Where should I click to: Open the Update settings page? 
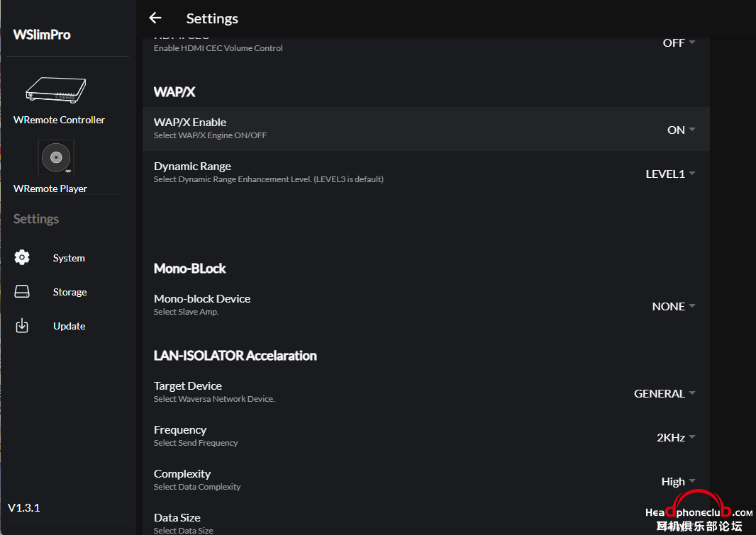(70, 326)
